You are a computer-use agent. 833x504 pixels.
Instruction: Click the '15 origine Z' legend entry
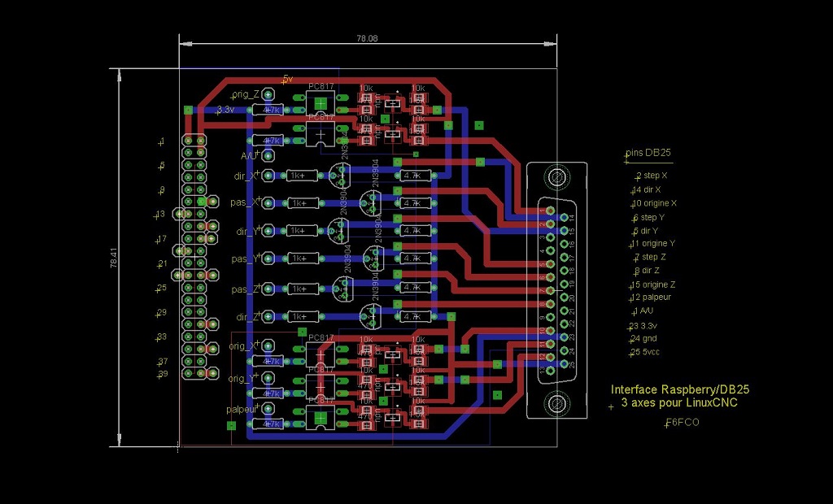653,285
